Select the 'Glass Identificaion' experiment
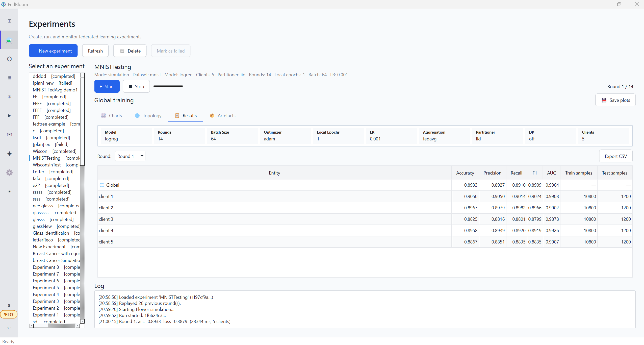 (x=55, y=233)
